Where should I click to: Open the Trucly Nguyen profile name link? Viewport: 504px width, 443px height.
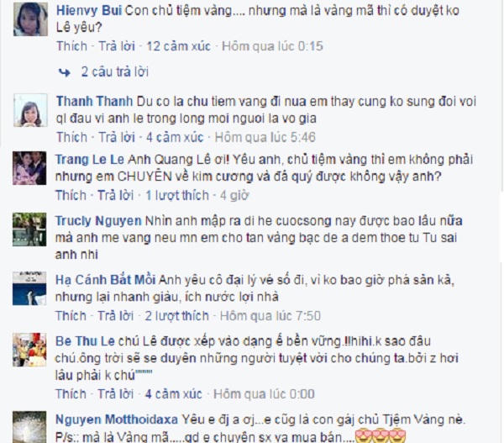(98, 221)
